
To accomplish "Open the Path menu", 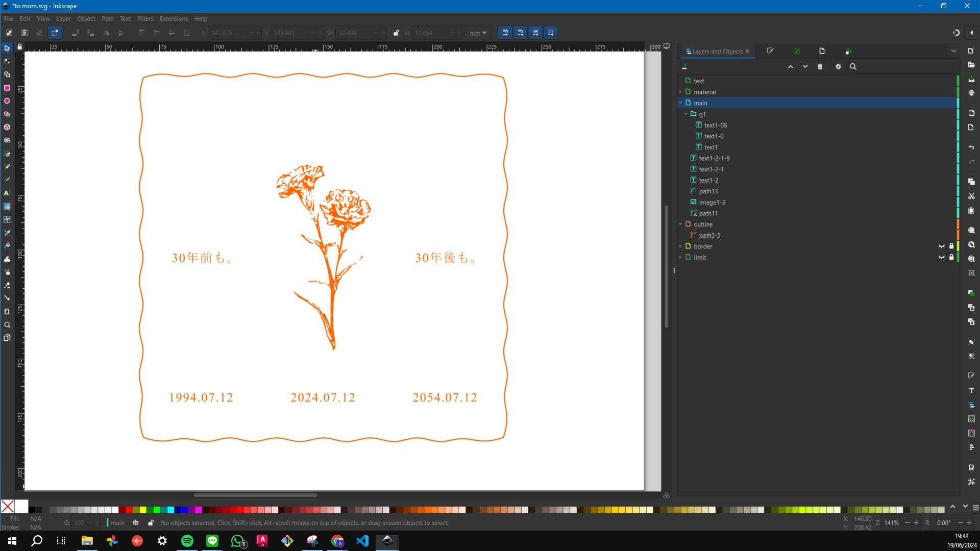I will coord(107,18).
